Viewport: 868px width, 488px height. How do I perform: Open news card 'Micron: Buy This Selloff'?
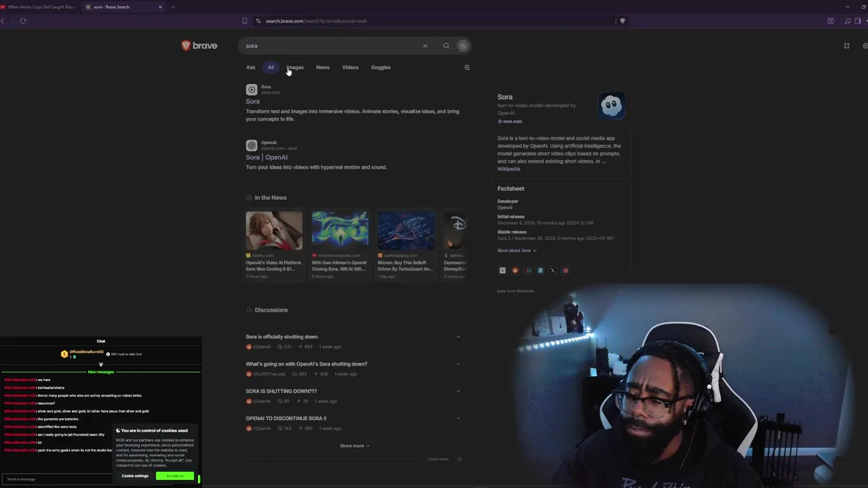pyautogui.click(x=406, y=245)
